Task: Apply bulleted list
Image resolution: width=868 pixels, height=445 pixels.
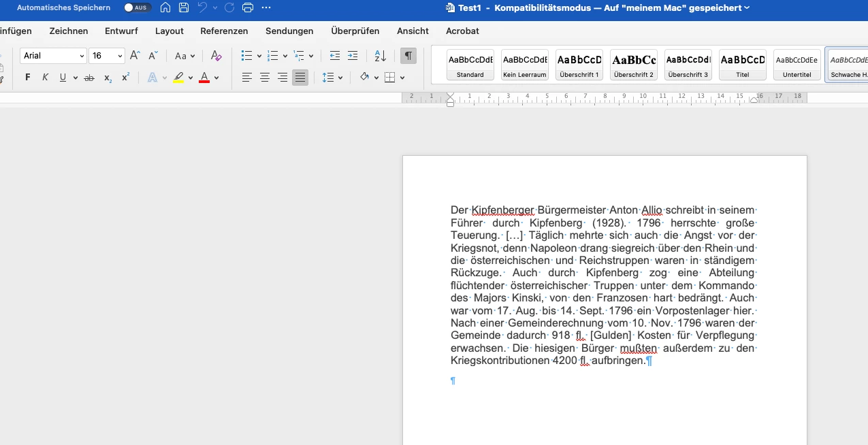Action: tap(246, 56)
